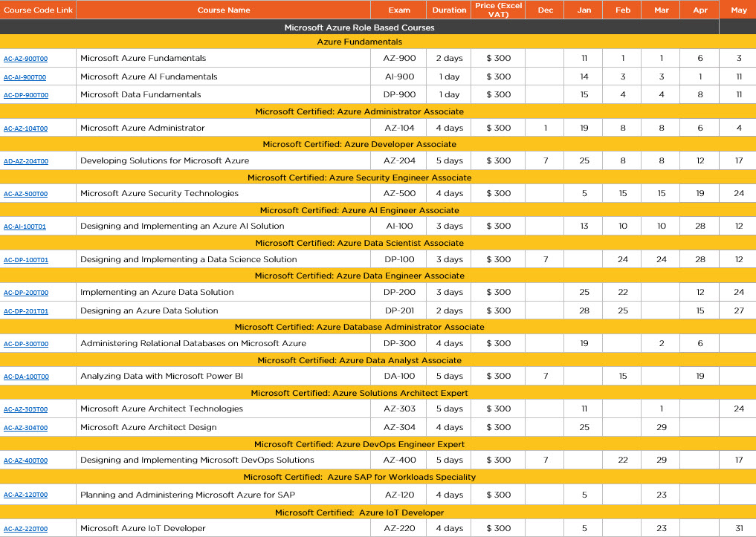Click the Azure Fundamentals section row
The image size is (756, 537).
(359, 42)
